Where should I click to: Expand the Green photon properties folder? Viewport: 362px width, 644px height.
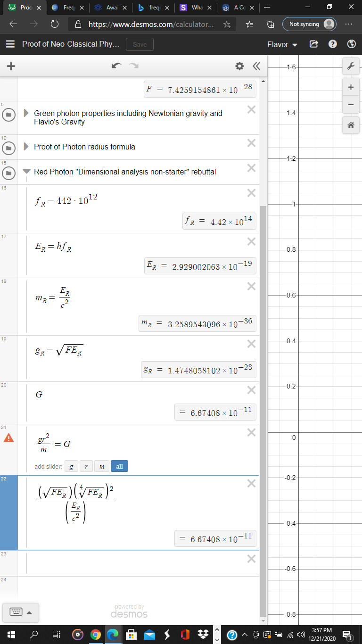[x=26, y=114]
